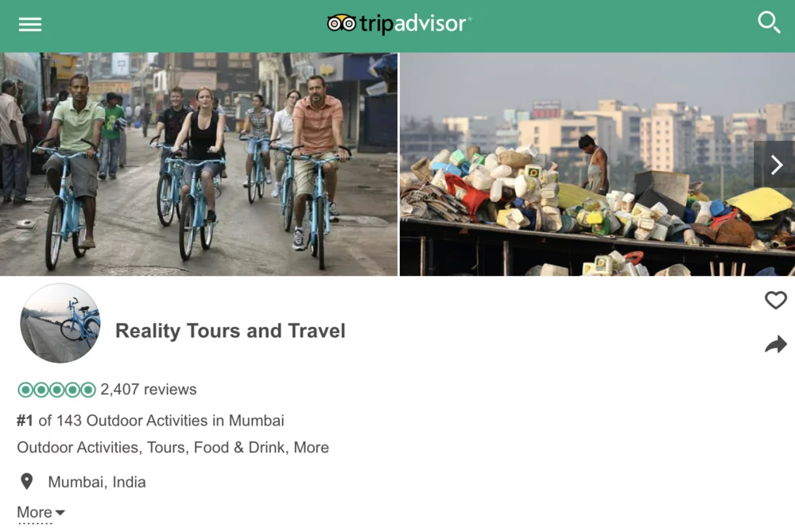Screen dimensions: 795x532
Task: Click the Reality Tours and Travel title
Action: 231,331
